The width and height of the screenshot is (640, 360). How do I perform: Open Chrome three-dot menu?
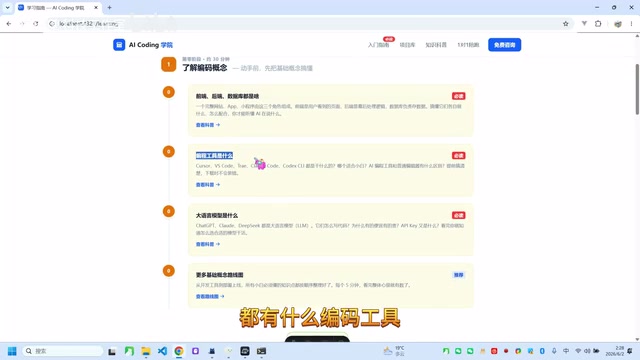(631, 24)
